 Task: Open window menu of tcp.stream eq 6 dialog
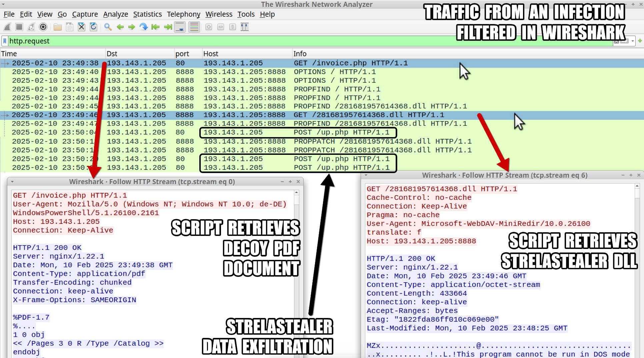click(366, 175)
